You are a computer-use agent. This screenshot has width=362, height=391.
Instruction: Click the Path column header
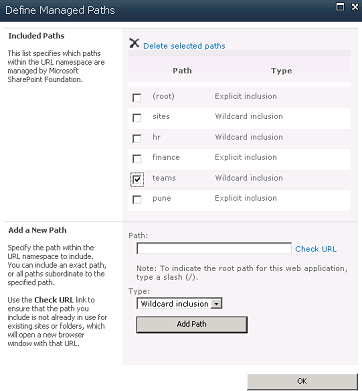[182, 71]
